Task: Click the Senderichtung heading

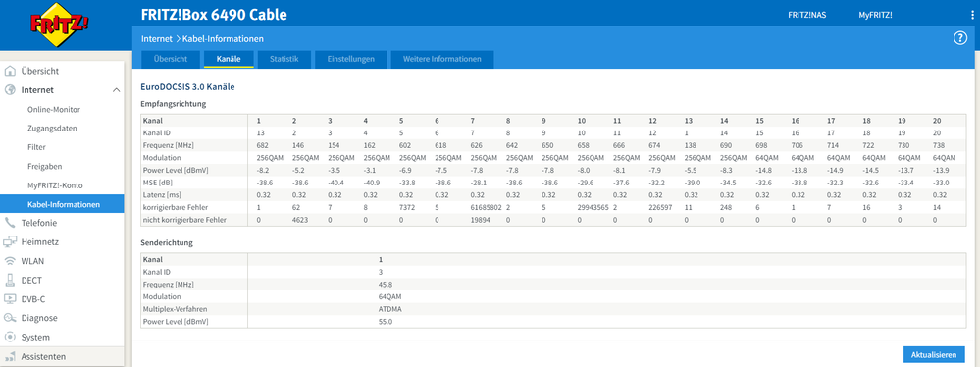Action: [x=166, y=242]
